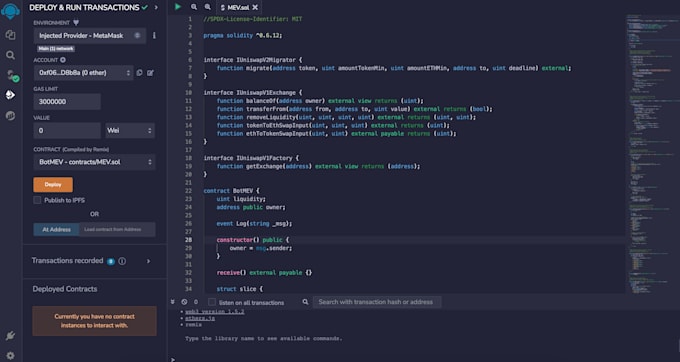Open the Search in files sidebar icon
The image size is (680, 362).
[x=10, y=55]
